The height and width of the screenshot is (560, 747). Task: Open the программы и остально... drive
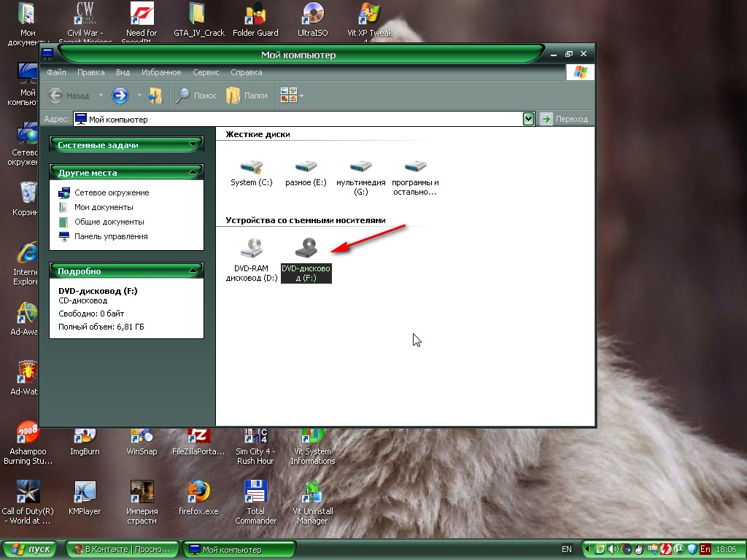[415, 178]
